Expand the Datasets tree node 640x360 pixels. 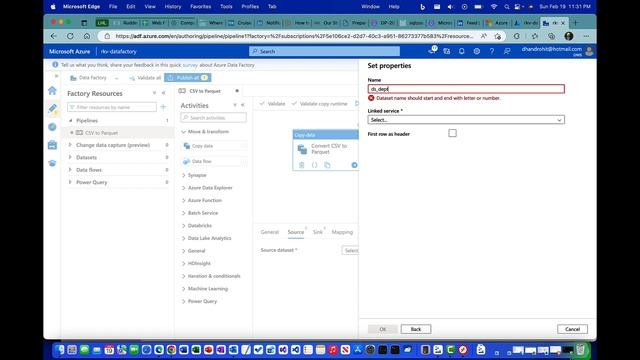70,157
